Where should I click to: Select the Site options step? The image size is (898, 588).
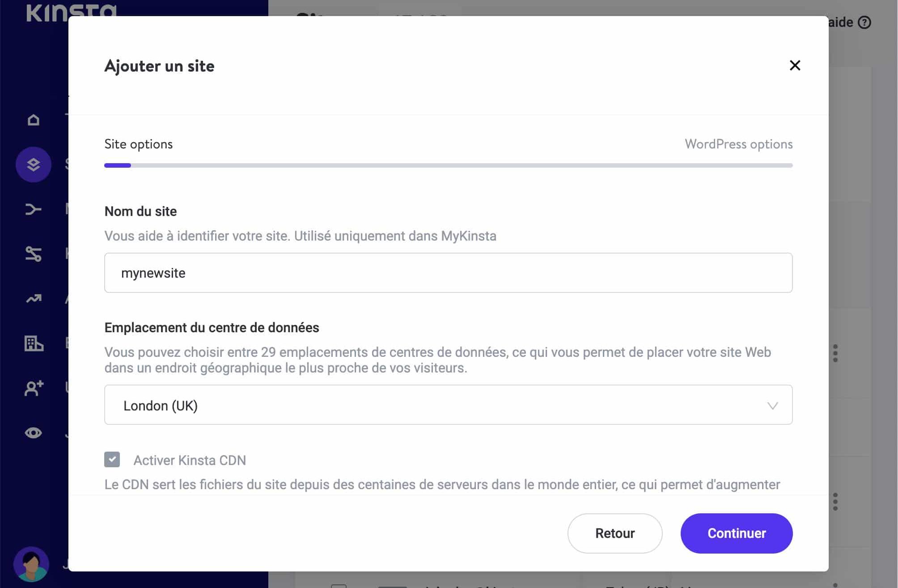pos(138,144)
